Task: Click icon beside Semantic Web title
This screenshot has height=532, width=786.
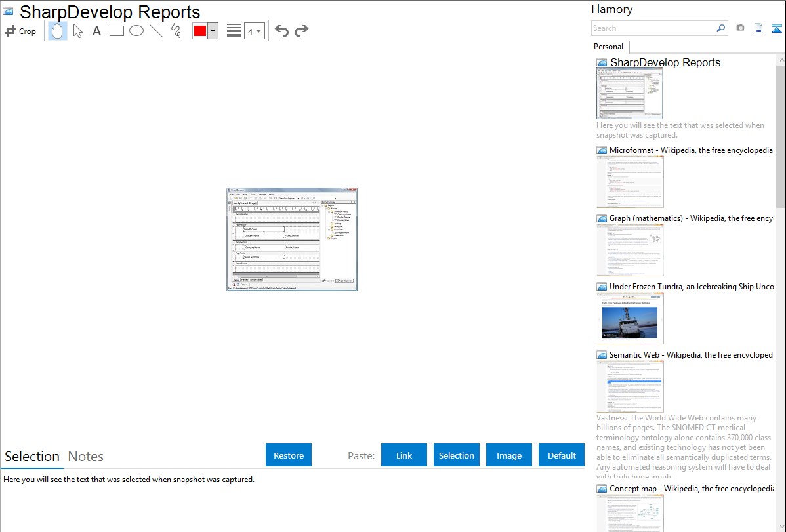Action: (602, 355)
